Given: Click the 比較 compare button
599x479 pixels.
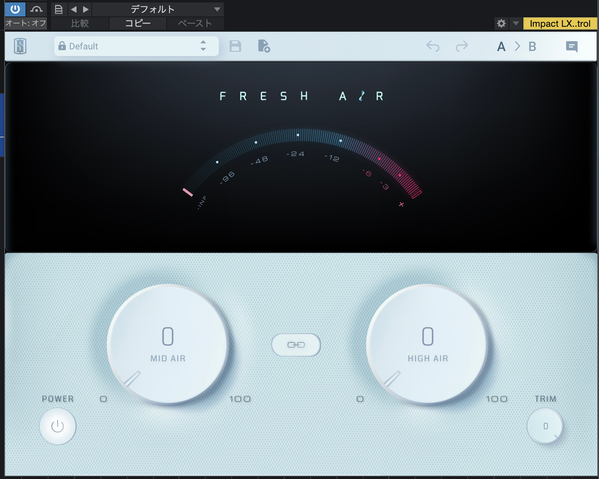Looking at the screenshot, I should coord(80,23).
